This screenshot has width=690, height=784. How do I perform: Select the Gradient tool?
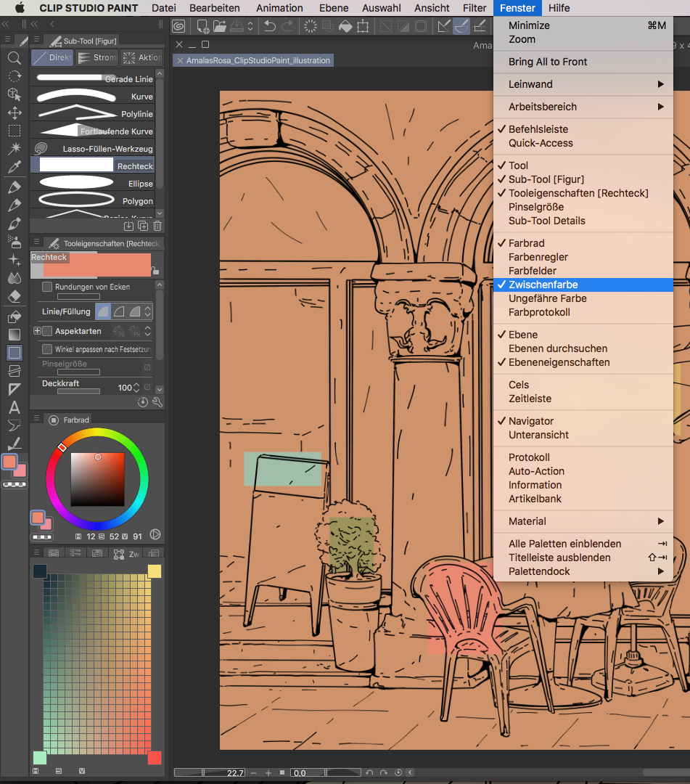coord(14,335)
